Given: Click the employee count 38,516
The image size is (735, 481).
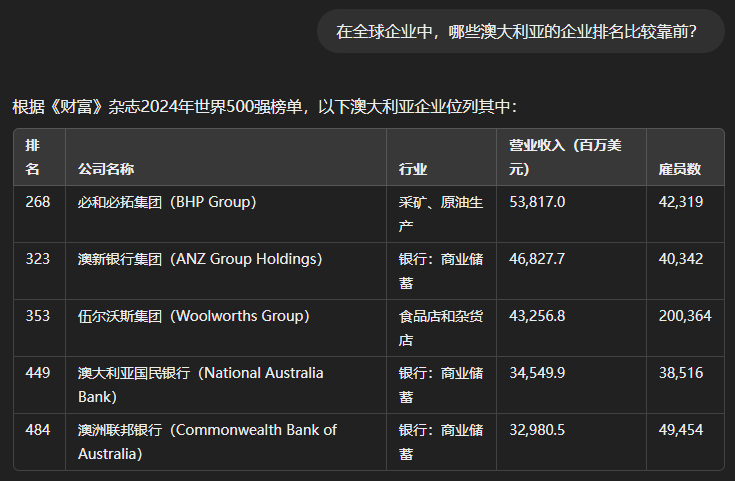Looking at the screenshot, I should click(x=680, y=373).
